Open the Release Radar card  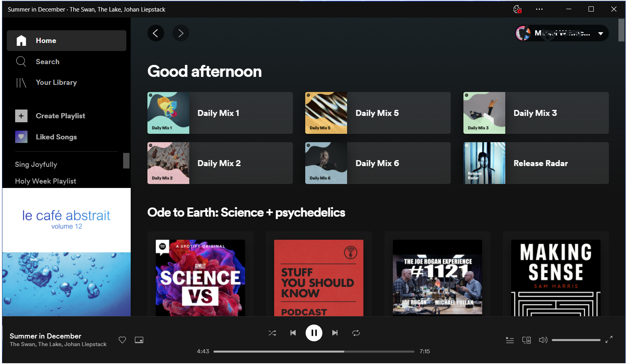(536, 163)
